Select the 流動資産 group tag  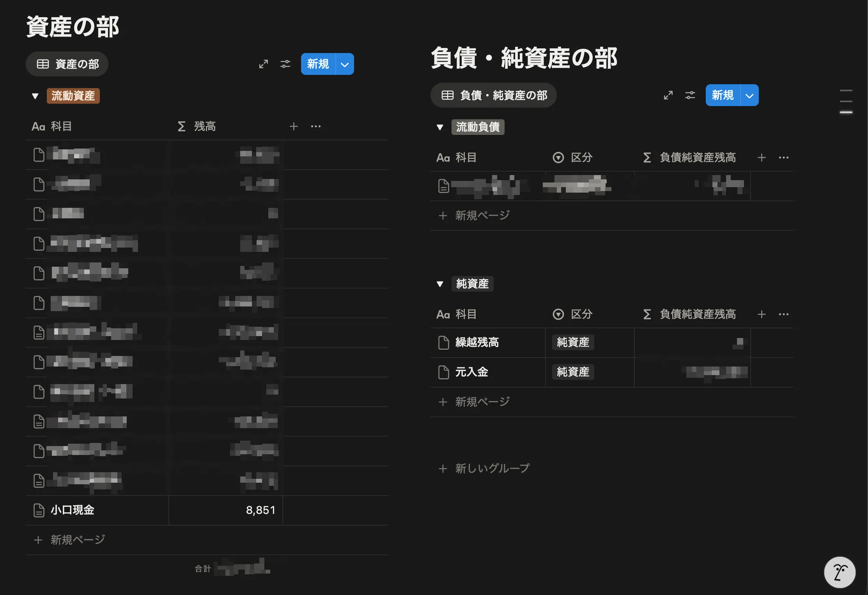pos(73,96)
